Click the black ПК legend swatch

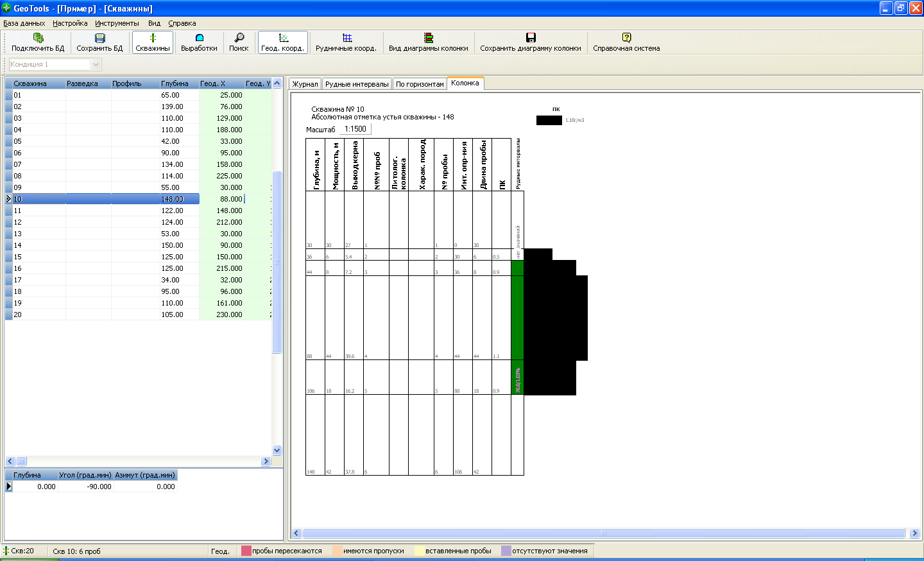(x=549, y=120)
